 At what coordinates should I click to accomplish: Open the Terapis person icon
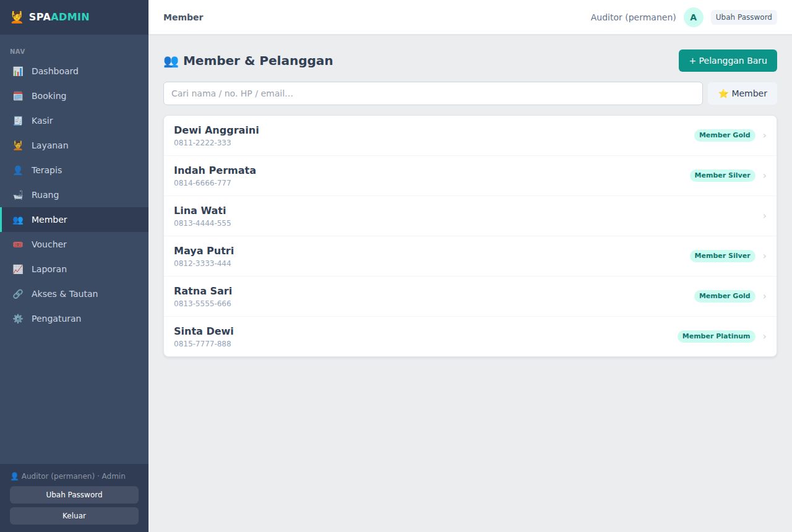pyautogui.click(x=18, y=170)
